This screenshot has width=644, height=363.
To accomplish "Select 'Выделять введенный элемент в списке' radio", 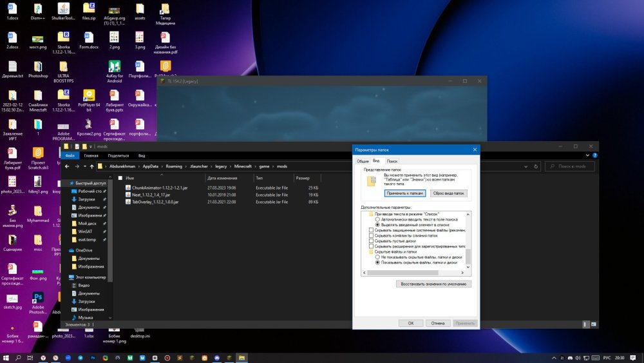I will coord(377,225).
